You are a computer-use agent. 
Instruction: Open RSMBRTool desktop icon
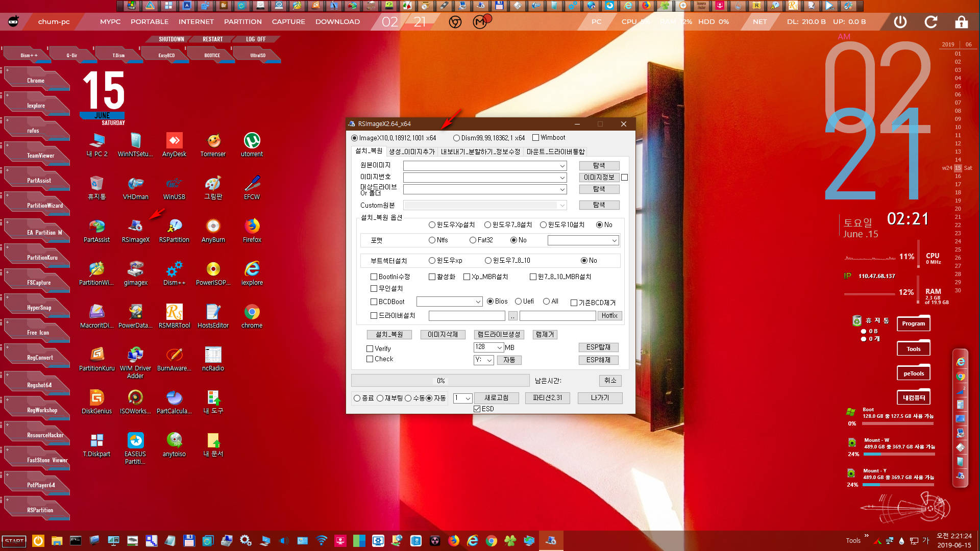tap(174, 316)
